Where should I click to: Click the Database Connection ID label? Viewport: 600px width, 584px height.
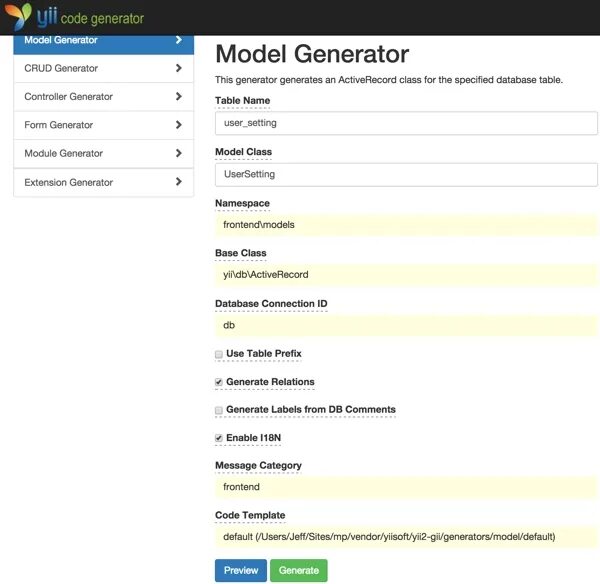click(x=271, y=303)
